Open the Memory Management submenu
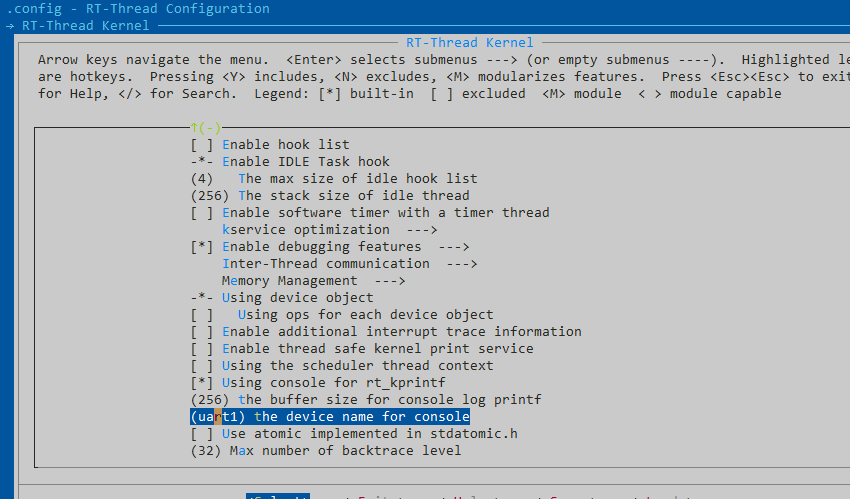This screenshot has width=850, height=499. [313, 281]
